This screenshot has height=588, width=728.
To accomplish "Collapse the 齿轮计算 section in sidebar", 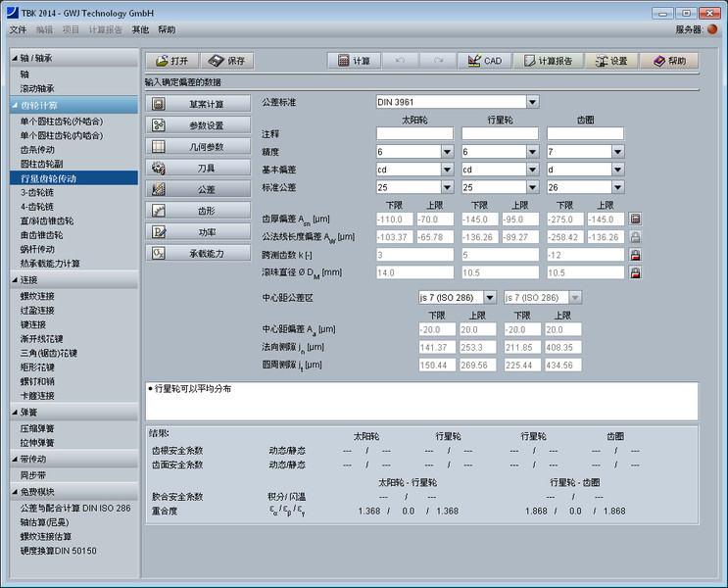I will [16, 105].
